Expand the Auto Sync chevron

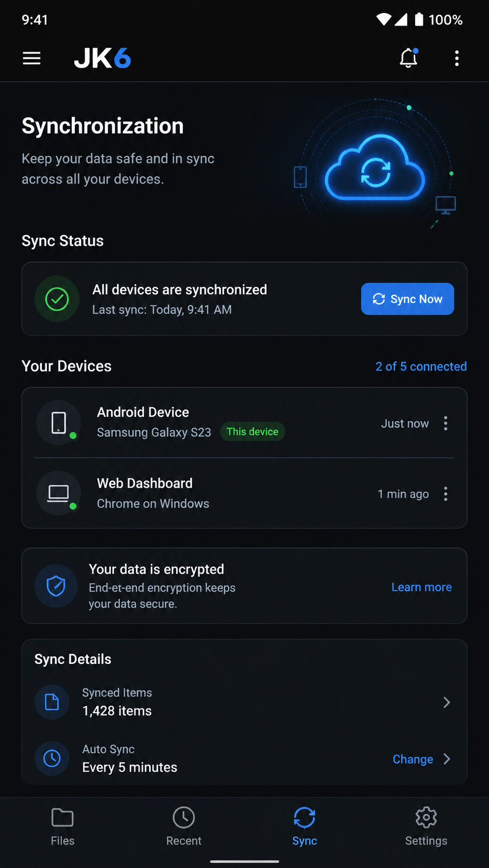tap(446, 759)
